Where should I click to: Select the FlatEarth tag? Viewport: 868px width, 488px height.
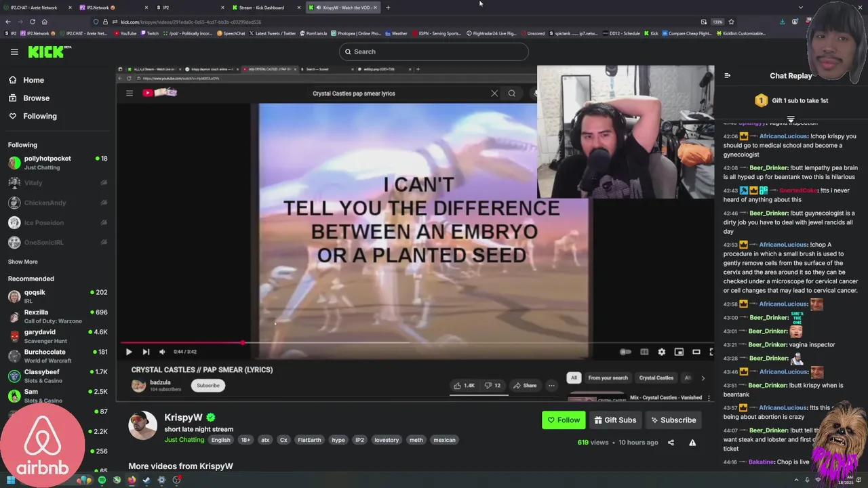coord(309,440)
